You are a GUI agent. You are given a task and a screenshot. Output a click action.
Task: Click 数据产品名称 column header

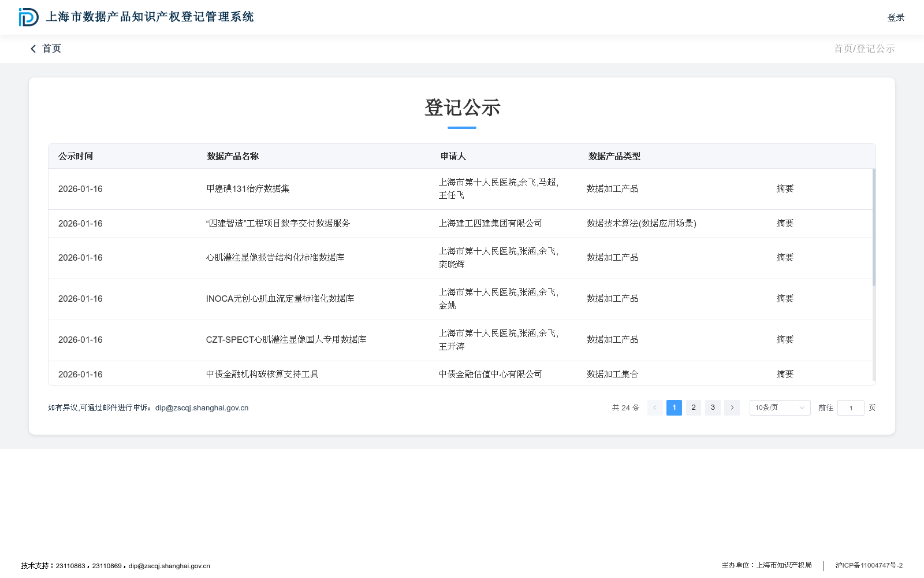point(233,157)
